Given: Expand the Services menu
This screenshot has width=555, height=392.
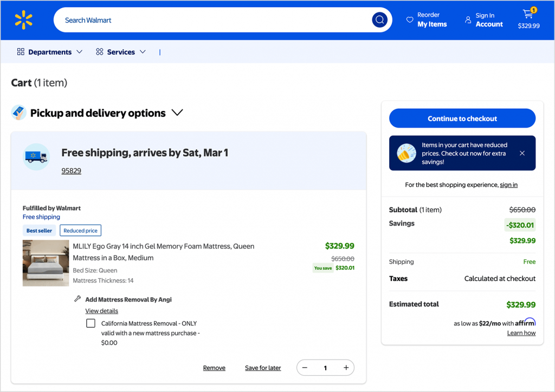Looking at the screenshot, I should (x=143, y=52).
